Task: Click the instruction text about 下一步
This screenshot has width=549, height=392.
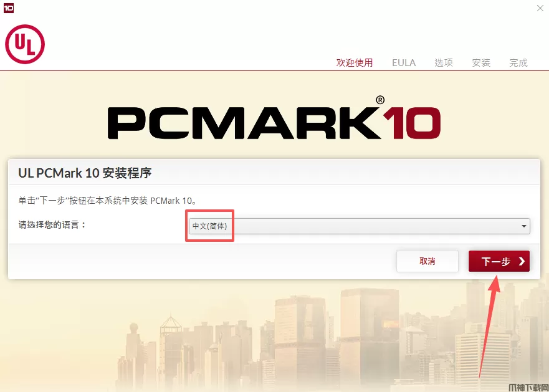Action: (x=107, y=201)
